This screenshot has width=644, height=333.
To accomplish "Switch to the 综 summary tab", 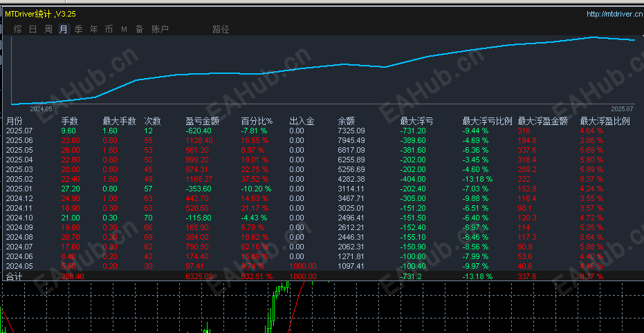I will tap(18, 29).
